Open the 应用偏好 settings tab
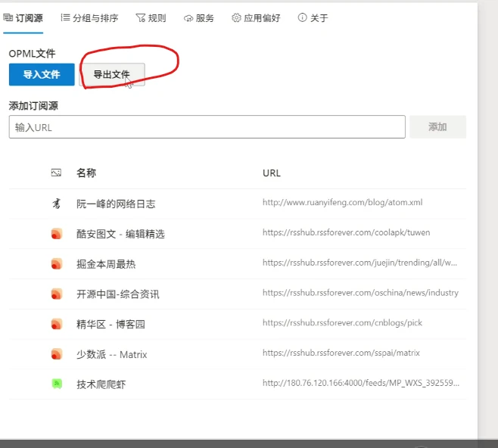 click(x=256, y=18)
